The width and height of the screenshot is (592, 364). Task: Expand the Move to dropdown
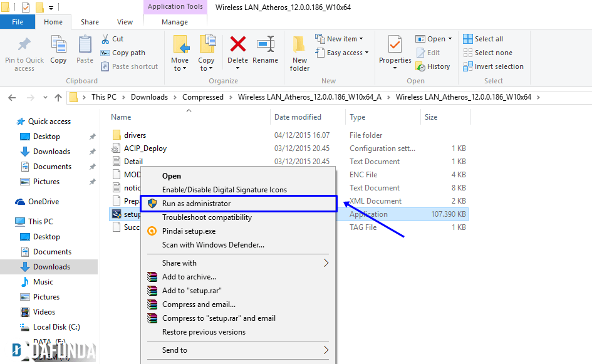pyautogui.click(x=180, y=68)
